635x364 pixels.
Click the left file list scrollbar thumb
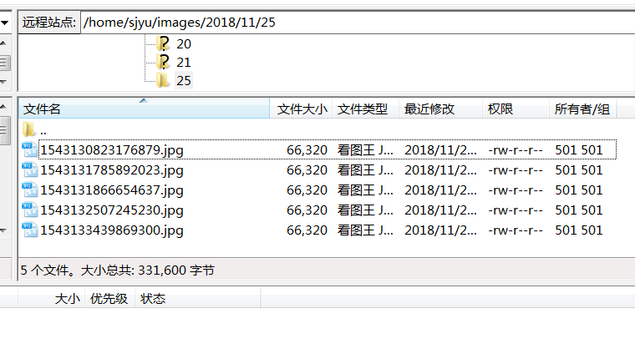point(4,130)
